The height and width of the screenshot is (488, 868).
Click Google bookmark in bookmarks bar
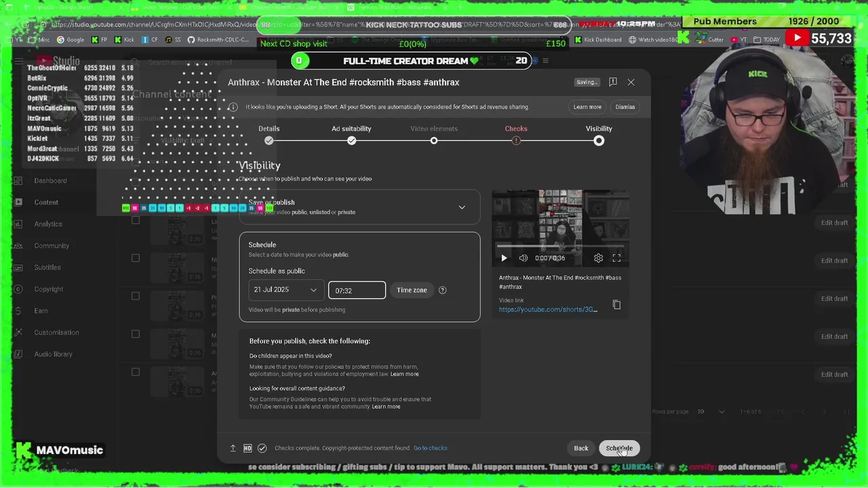pos(71,40)
